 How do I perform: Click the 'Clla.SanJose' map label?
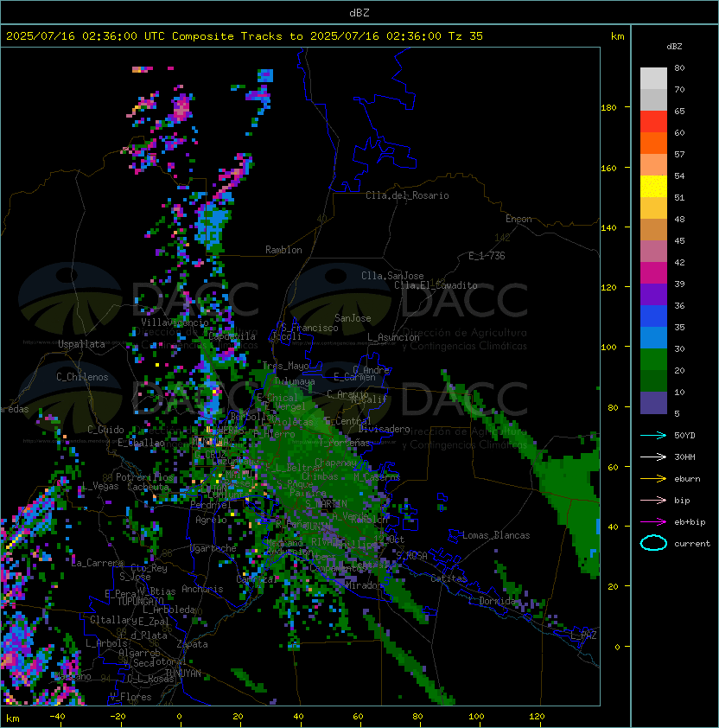point(392,276)
